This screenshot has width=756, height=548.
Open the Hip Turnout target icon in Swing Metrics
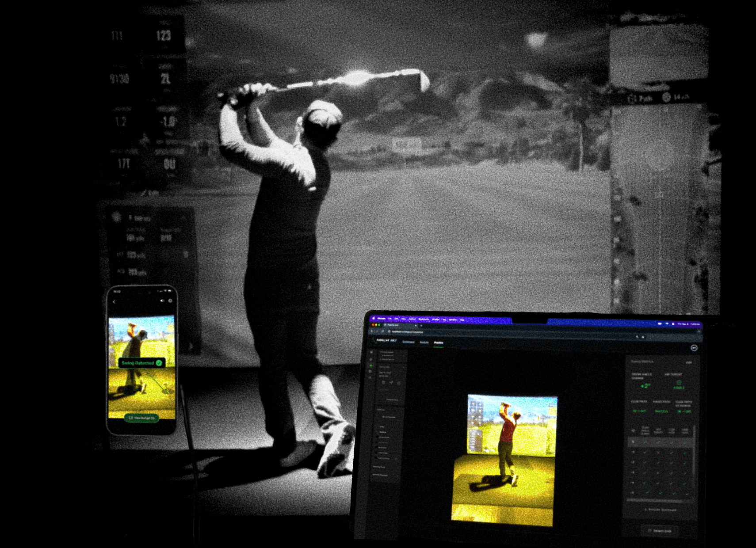point(679,382)
